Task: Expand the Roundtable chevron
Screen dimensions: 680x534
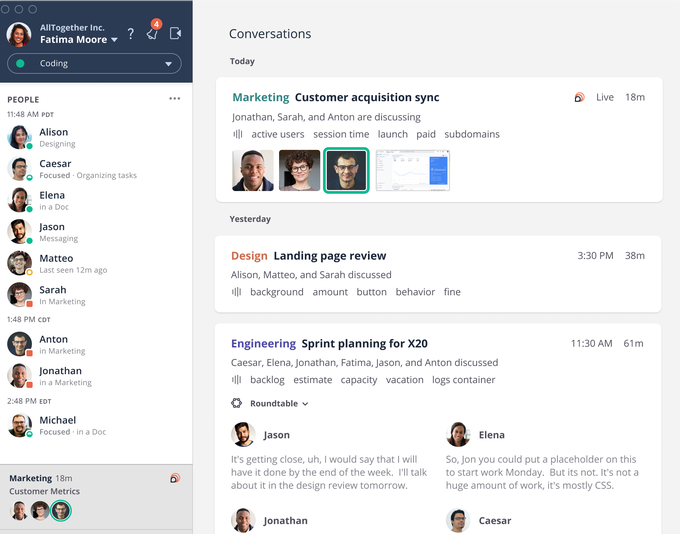Action: click(305, 404)
